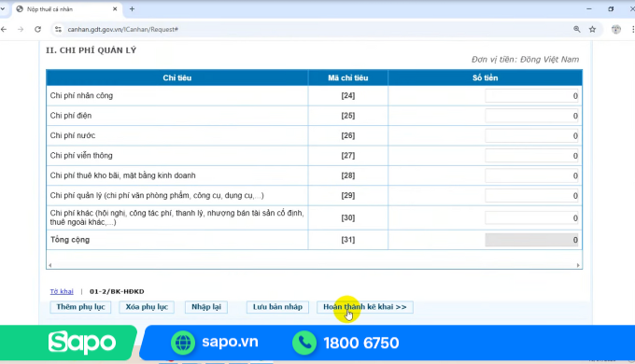Click the zoom magnifier icon in address bar
This screenshot has height=364, width=635.
(x=577, y=29)
